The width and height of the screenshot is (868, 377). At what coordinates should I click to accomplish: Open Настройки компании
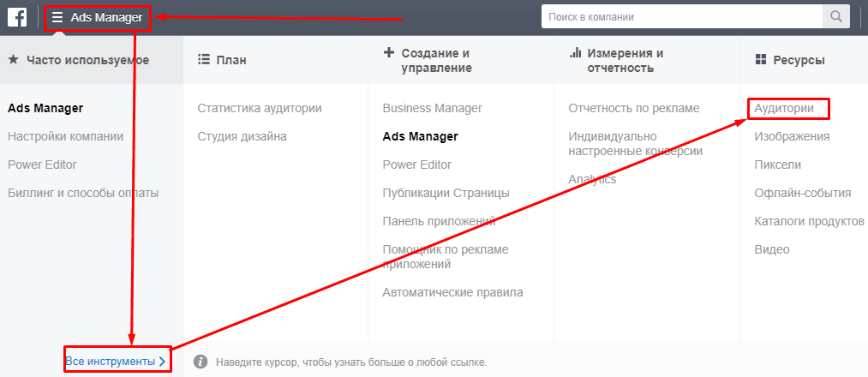pyautogui.click(x=65, y=136)
